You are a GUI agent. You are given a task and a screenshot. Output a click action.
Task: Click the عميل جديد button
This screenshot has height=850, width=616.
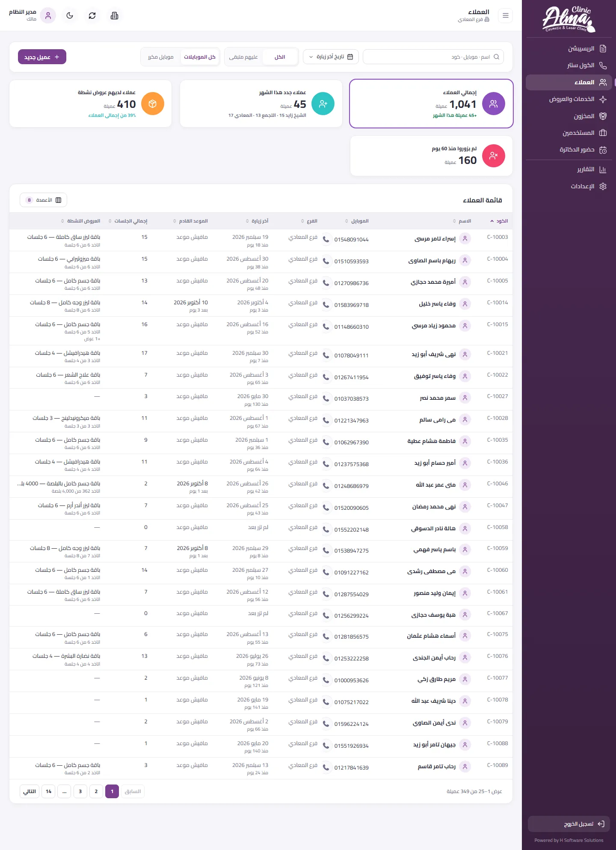pyautogui.click(x=42, y=57)
